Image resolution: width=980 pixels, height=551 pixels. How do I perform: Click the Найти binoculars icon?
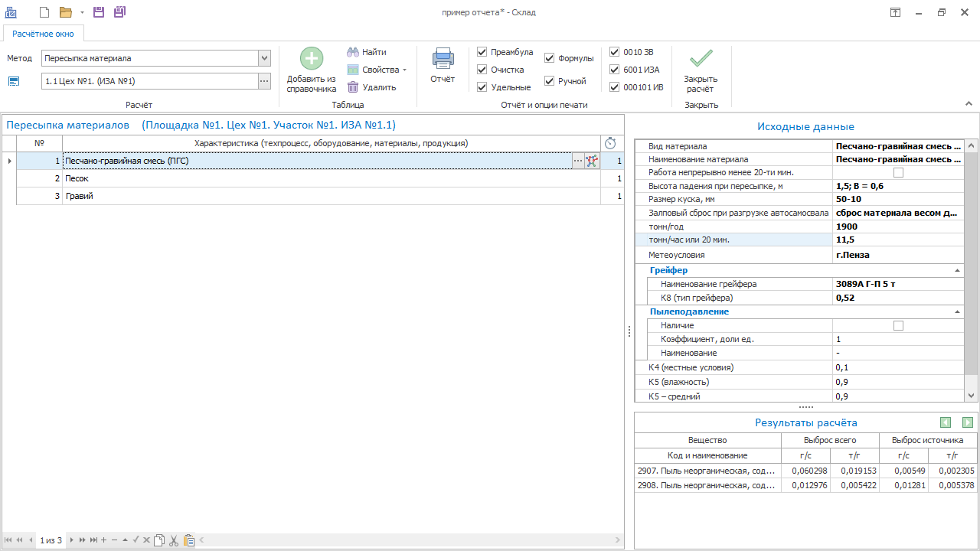pyautogui.click(x=353, y=52)
